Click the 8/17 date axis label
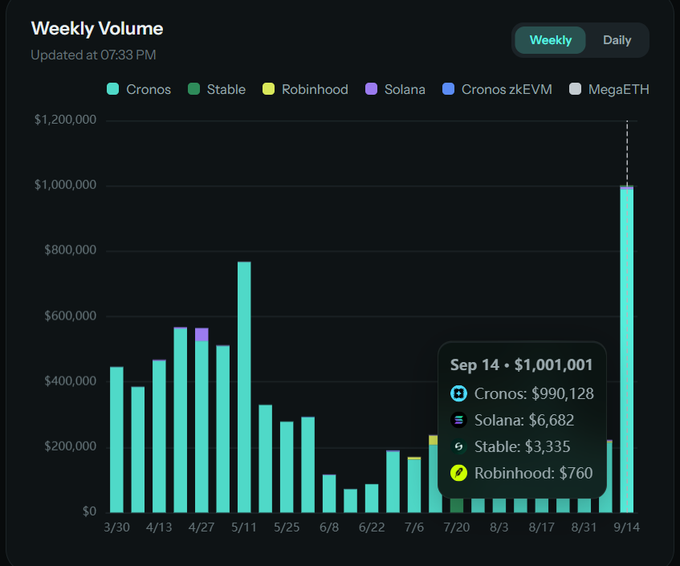 click(541, 527)
